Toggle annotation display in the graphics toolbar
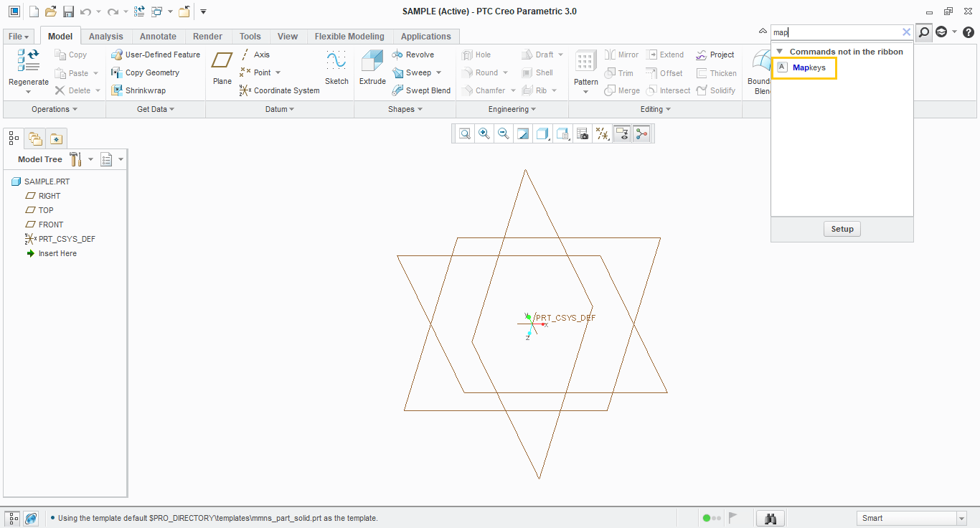This screenshot has height=528, width=980. click(622, 133)
